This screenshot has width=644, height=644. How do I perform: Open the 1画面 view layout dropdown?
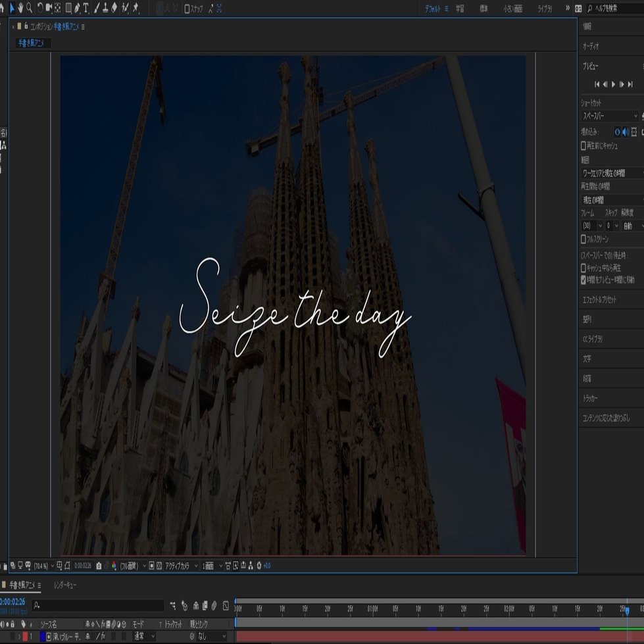click(212, 566)
